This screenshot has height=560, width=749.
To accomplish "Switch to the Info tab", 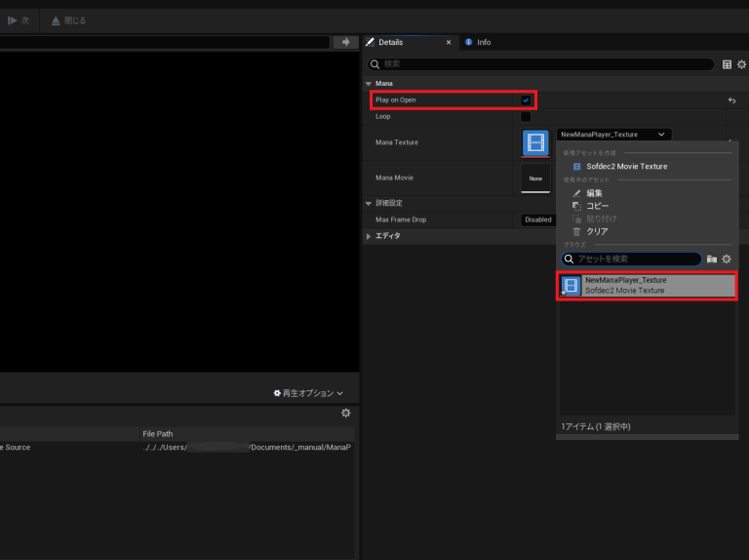I will click(x=478, y=43).
